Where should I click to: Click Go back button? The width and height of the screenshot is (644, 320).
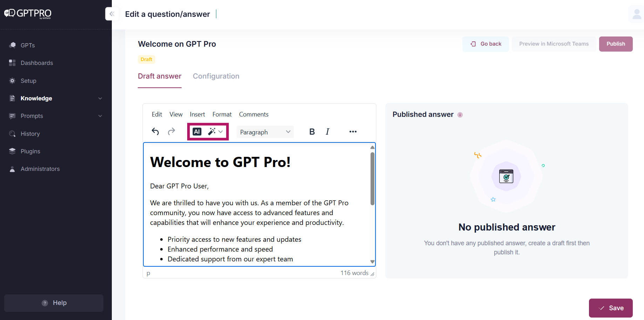click(486, 44)
